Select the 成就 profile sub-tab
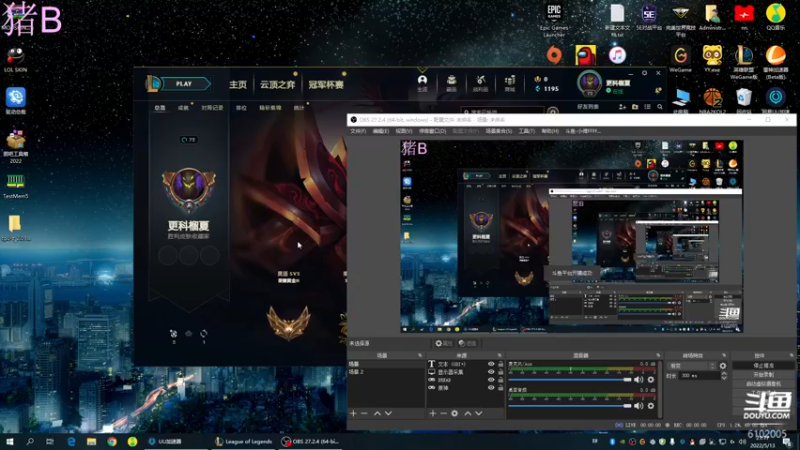 coord(183,108)
